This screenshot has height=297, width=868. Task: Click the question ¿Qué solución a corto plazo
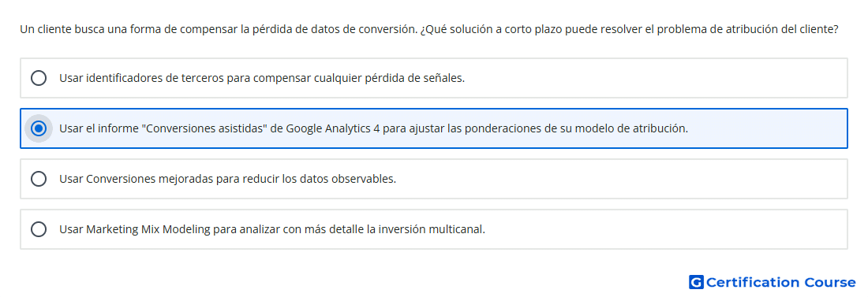[x=630, y=29]
